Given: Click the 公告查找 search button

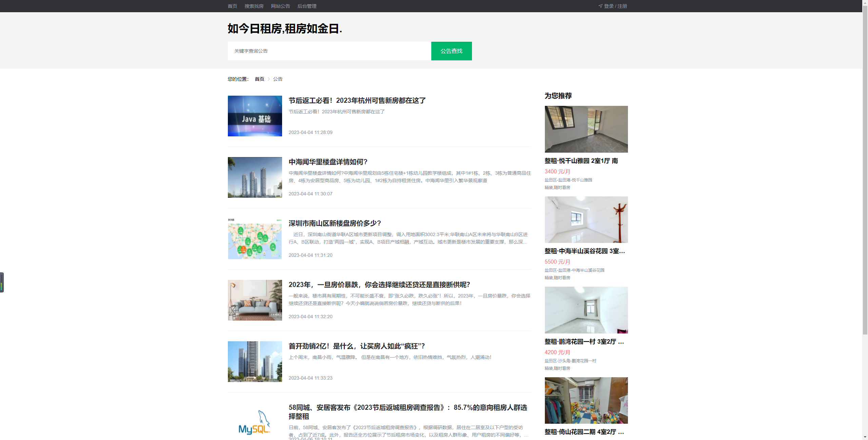Looking at the screenshot, I should 451,51.
